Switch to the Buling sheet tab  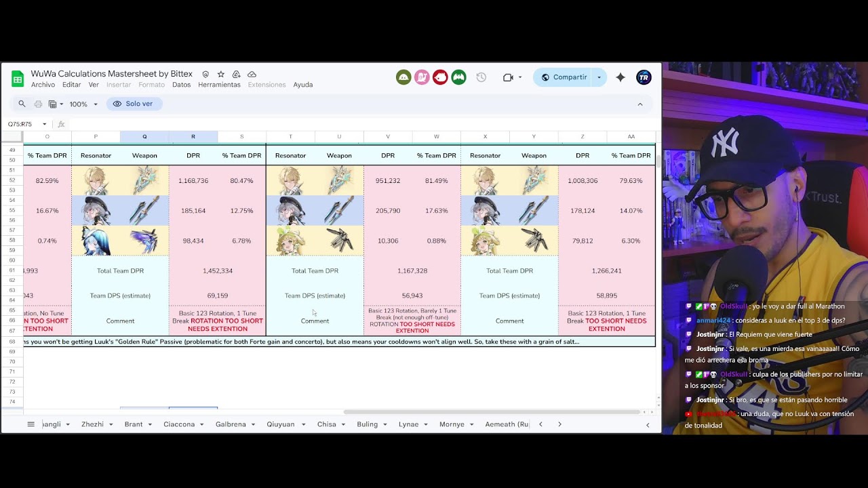pyautogui.click(x=367, y=424)
